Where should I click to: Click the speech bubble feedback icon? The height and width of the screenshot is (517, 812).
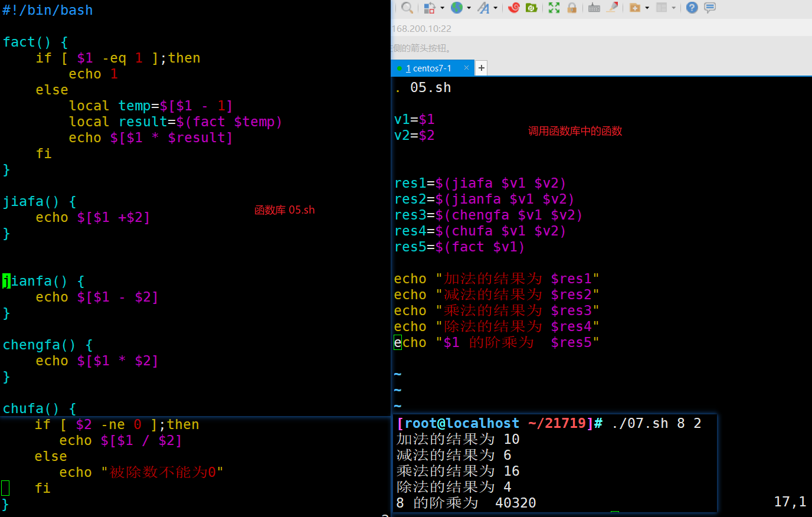click(x=710, y=8)
